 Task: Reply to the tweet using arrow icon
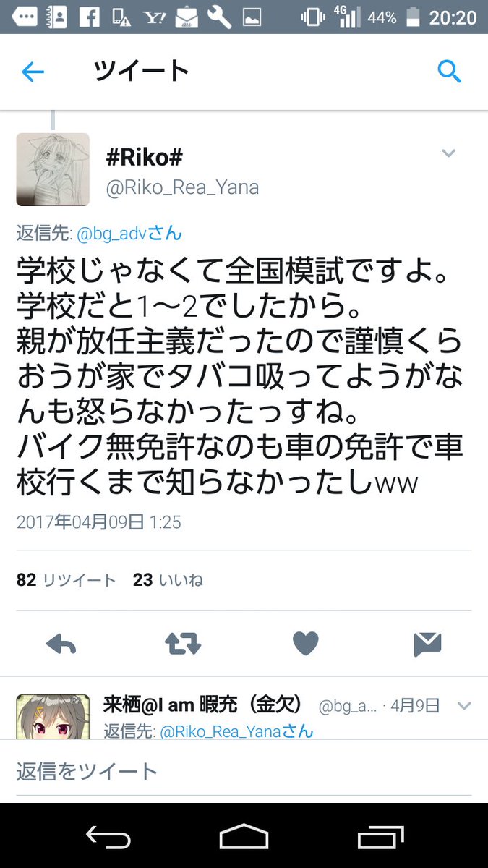click(61, 644)
